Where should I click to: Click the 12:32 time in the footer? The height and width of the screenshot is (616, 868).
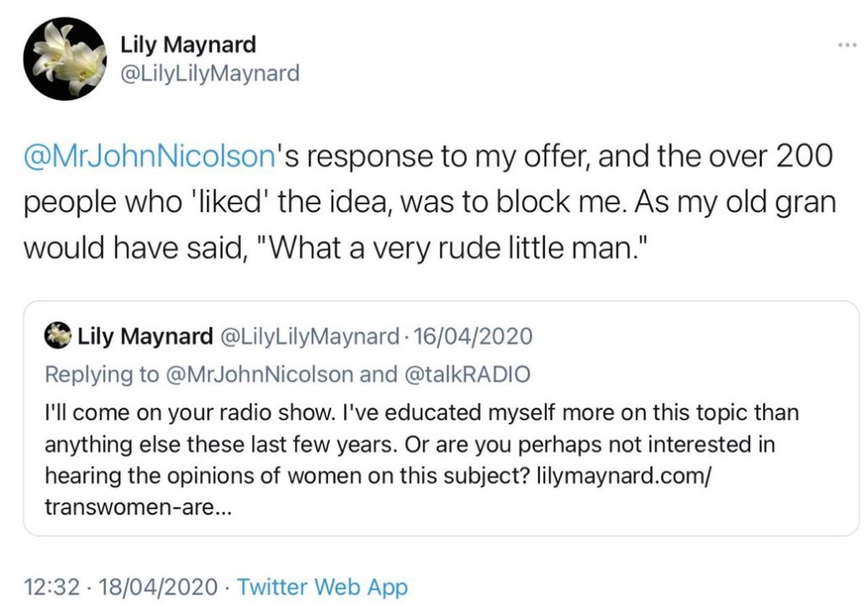(x=51, y=586)
